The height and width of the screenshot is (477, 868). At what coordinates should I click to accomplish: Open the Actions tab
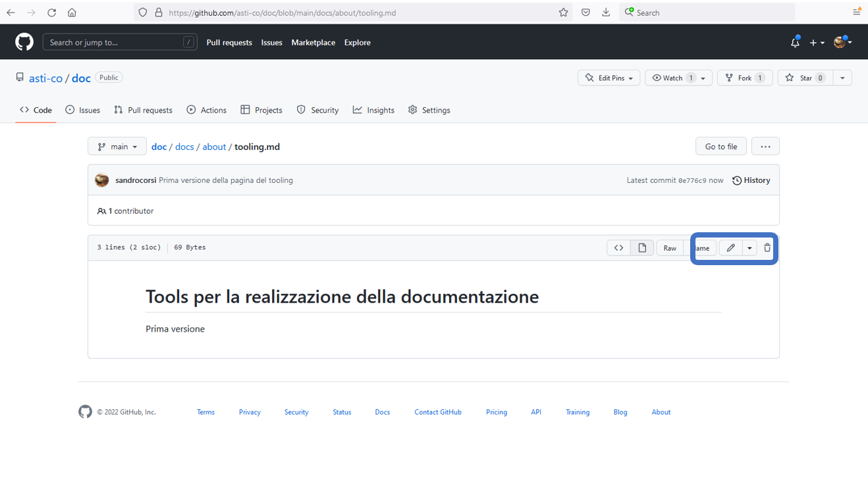tap(207, 110)
